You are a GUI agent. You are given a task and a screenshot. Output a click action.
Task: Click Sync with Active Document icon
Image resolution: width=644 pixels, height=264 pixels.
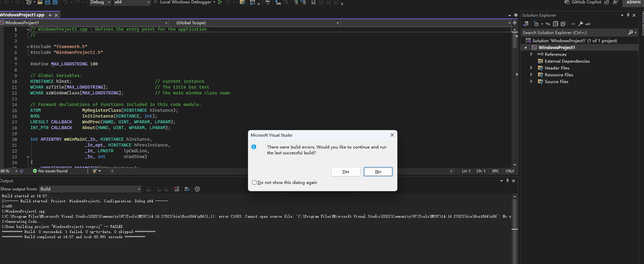548,24
